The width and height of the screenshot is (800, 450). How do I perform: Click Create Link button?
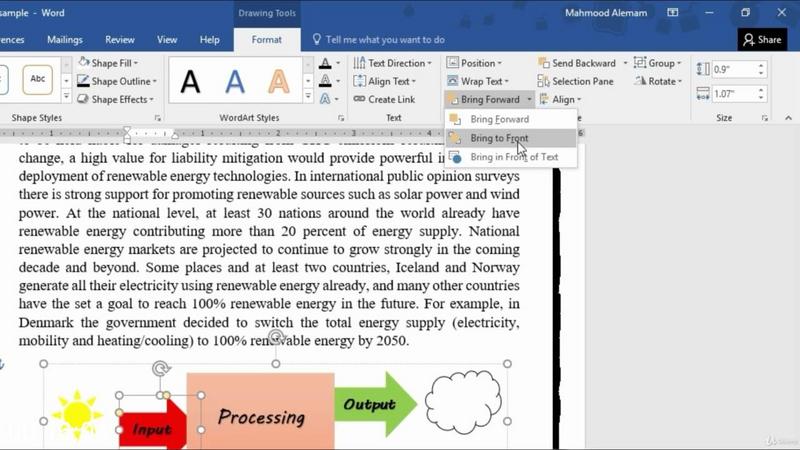(x=384, y=99)
